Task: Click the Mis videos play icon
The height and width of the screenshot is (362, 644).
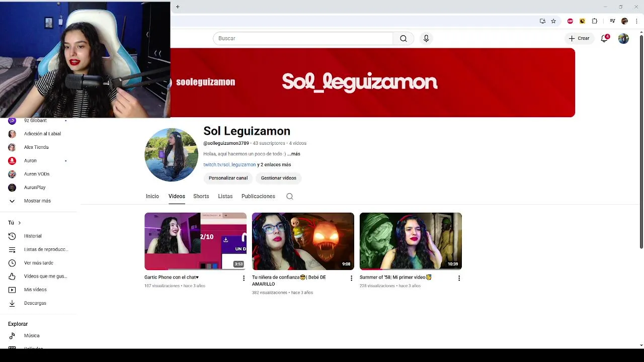Action: pos(12,290)
